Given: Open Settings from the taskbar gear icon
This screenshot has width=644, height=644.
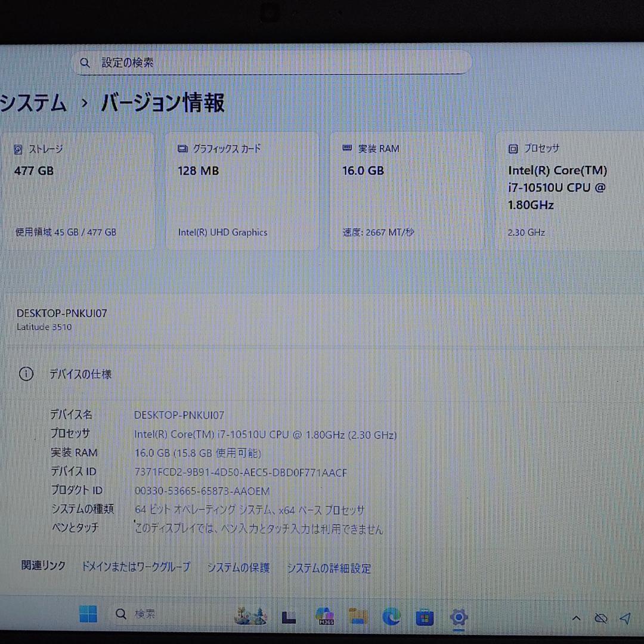Looking at the screenshot, I should point(458,615).
